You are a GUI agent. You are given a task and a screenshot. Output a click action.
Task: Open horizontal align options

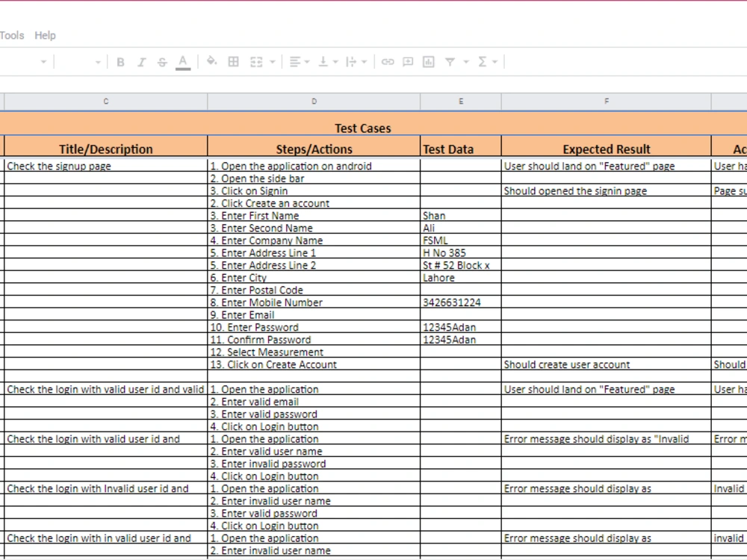click(x=295, y=61)
